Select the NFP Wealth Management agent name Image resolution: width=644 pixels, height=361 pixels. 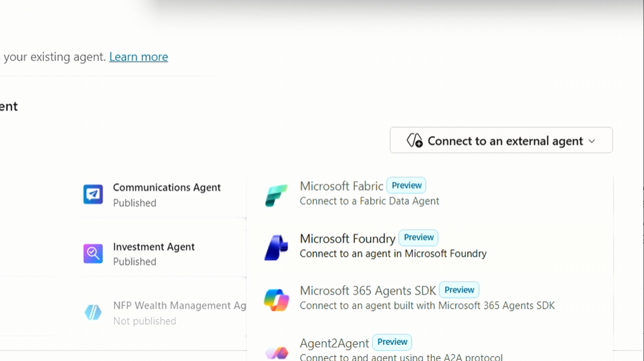(x=179, y=306)
